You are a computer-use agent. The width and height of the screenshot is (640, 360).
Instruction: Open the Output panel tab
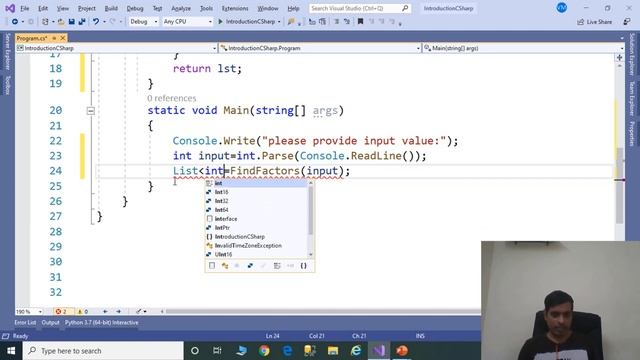click(50, 322)
